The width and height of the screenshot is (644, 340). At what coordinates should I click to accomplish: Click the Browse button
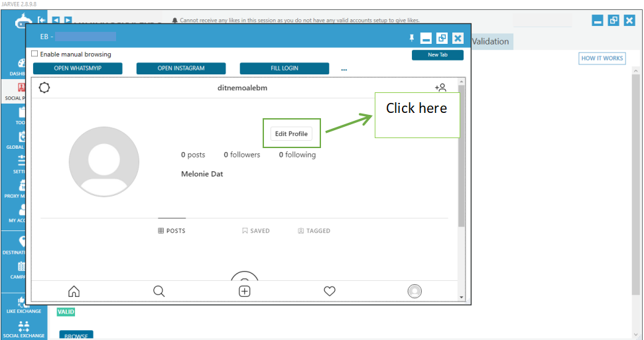[x=76, y=335]
